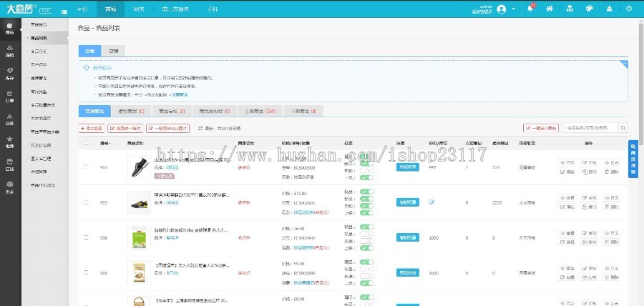Open the color palette theme icon
The width and height of the screenshot is (644, 306).
pos(590,8)
